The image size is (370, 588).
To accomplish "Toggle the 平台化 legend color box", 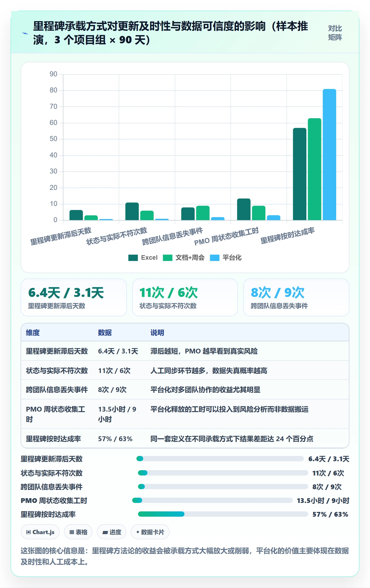I will point(215,258).
